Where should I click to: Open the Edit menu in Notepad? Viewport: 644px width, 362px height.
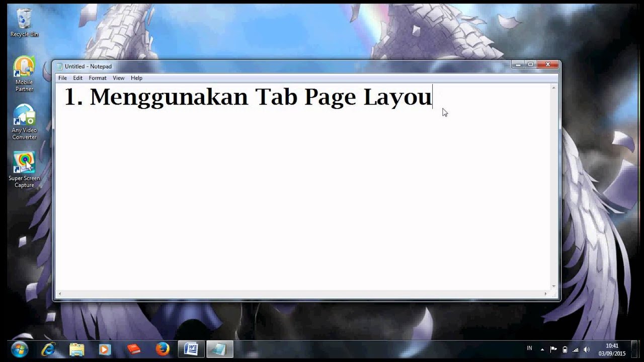tap(77, 78)
